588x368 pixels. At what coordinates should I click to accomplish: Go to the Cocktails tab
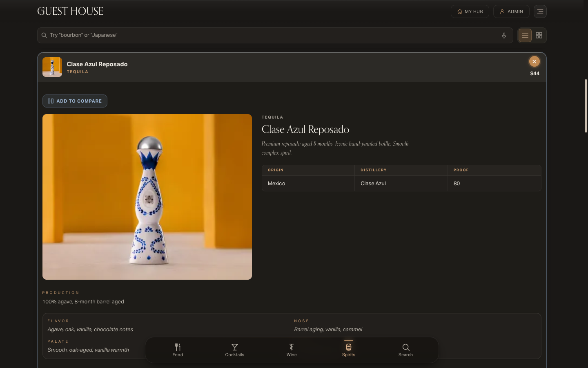point(235,350)
